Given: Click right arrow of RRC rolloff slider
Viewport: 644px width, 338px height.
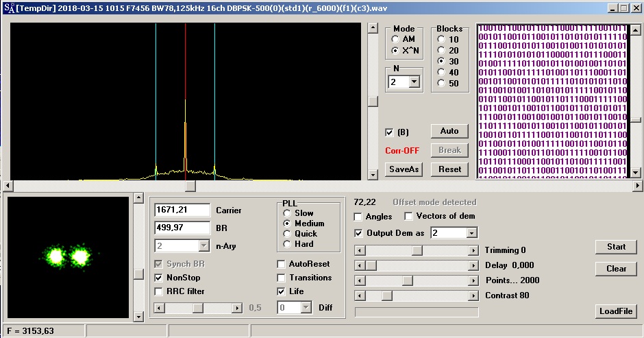Looking at the screenshot, I should [236, 308].
